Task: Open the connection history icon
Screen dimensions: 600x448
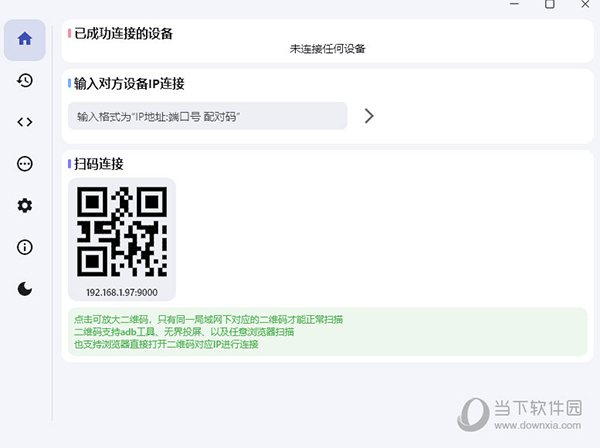Action: [25, 80]
